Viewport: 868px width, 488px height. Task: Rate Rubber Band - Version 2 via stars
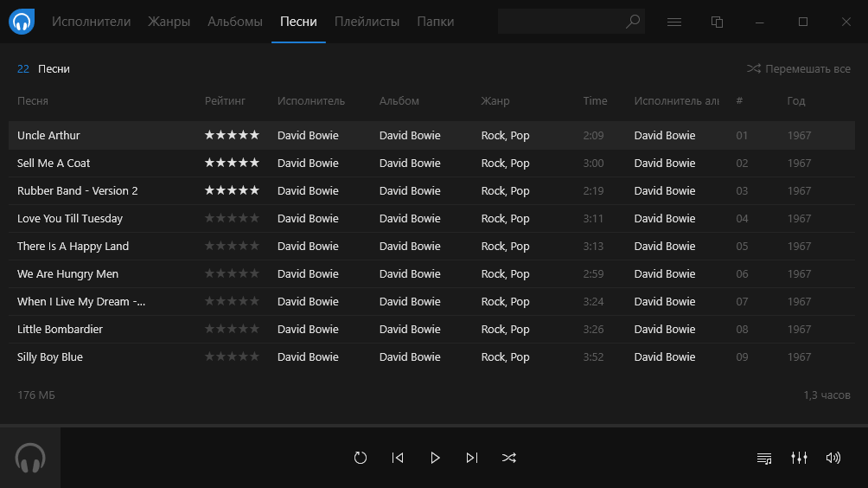click(x=232, y=190)
